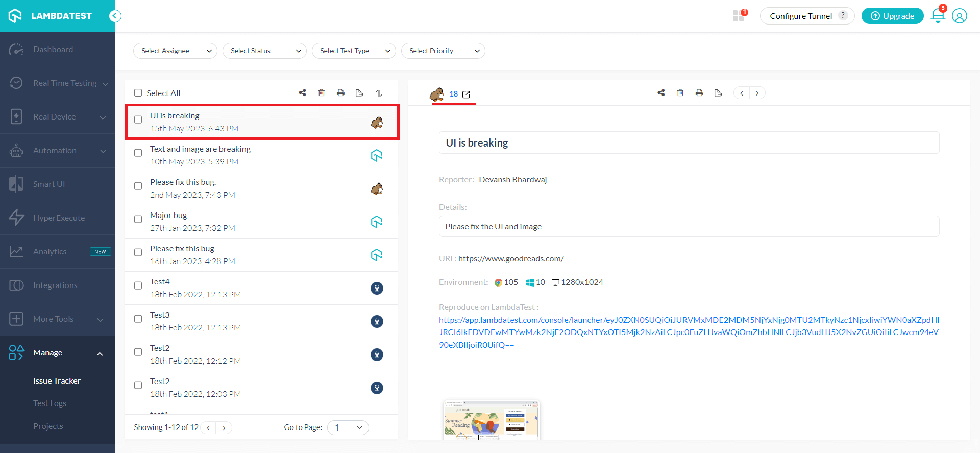This screenshot has height=453, width=980.
Task: Print the open issue detail
Action: 699,93
